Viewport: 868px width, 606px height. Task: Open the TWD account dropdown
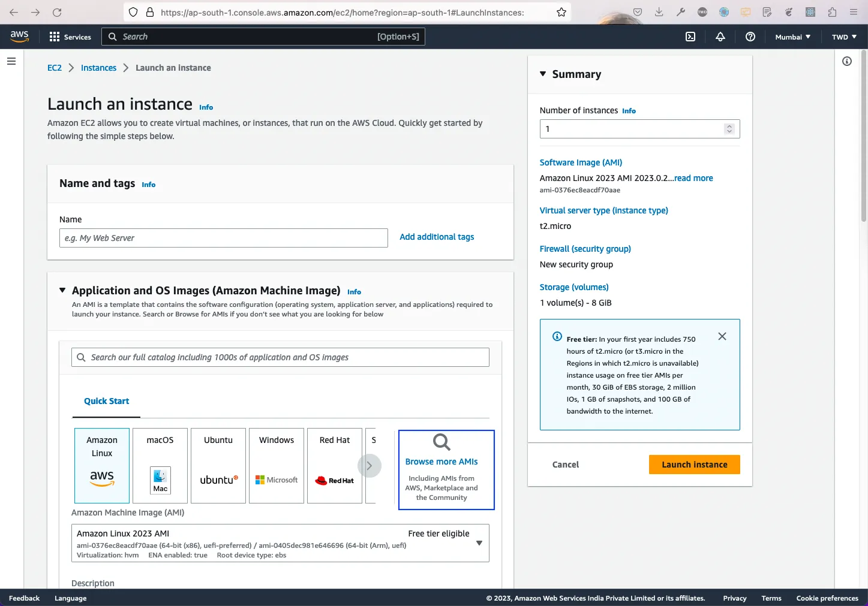844,37
